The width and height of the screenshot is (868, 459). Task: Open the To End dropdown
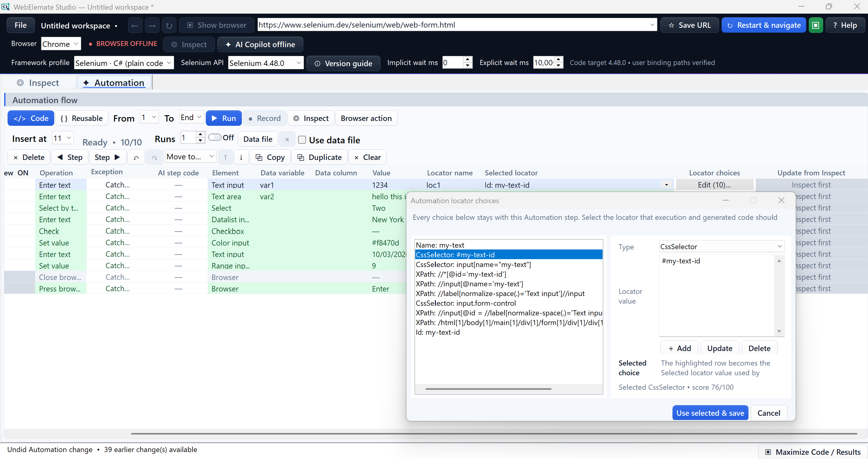click(191, 117)
